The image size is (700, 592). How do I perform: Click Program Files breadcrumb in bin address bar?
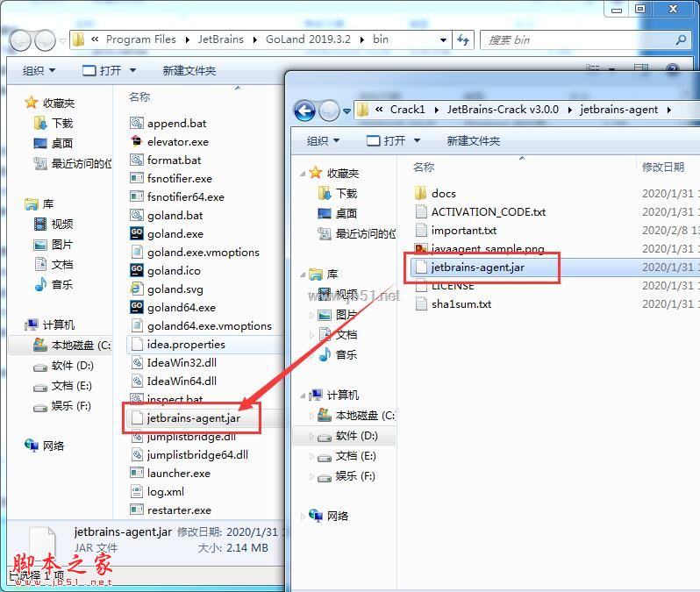141,39
